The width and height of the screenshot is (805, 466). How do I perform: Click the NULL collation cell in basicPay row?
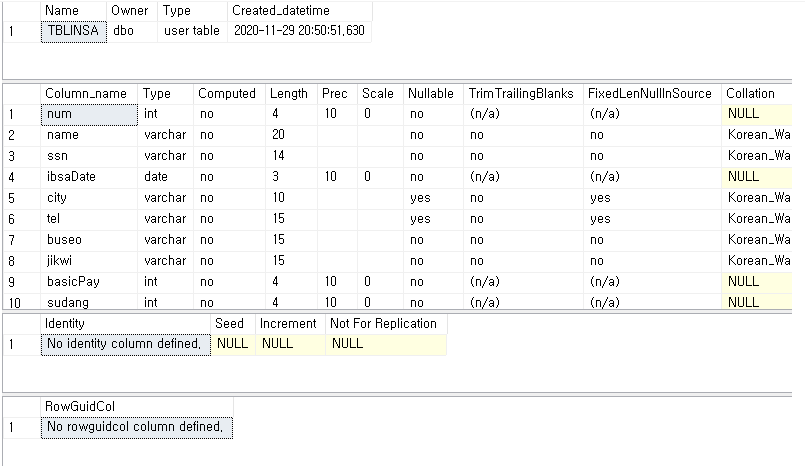pos(757,282)
